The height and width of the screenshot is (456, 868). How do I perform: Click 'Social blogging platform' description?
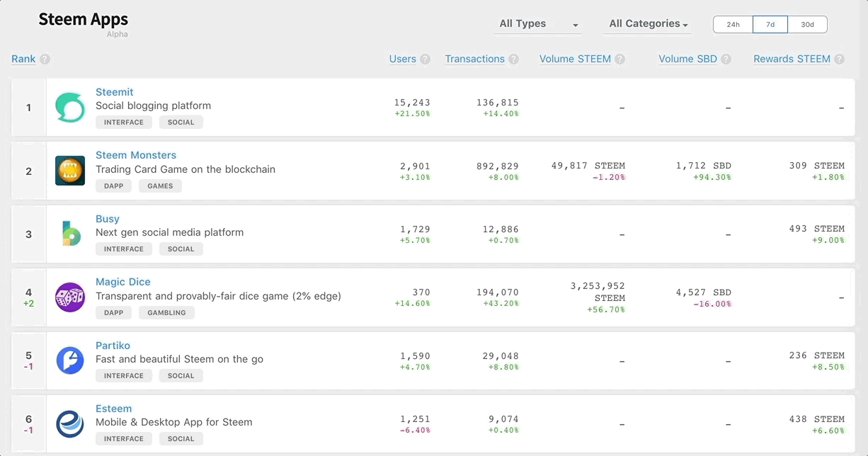154,106
